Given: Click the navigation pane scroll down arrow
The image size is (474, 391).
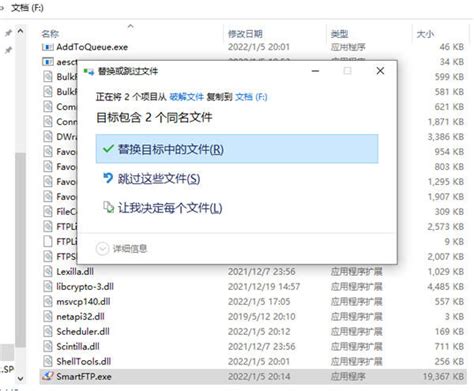Looking at the screenshot, I should coord(20,379).
